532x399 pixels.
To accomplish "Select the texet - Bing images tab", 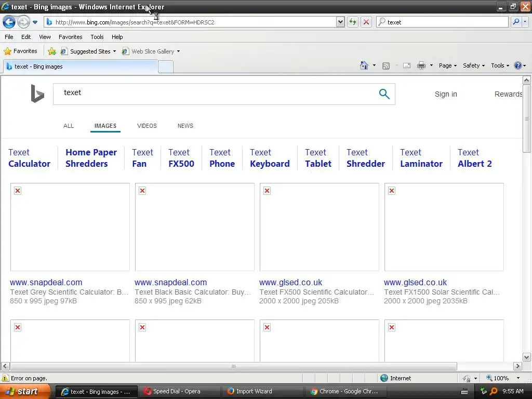I will click(81, 66).
